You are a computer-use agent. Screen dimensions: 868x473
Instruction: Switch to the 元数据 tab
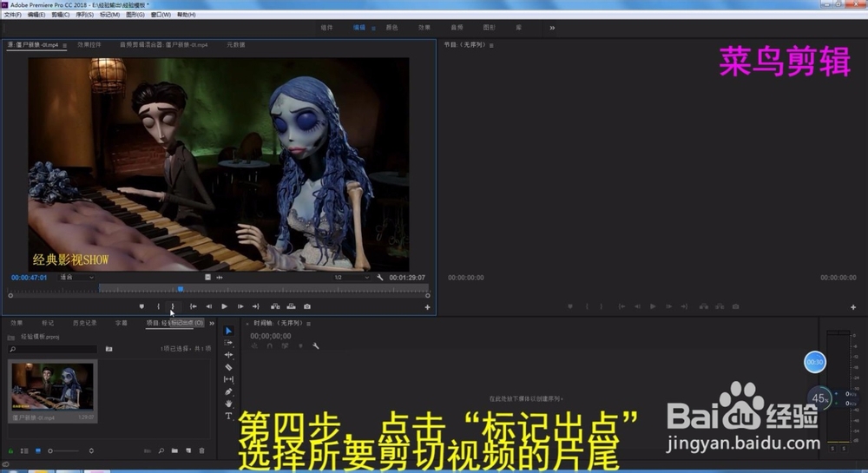236,45
